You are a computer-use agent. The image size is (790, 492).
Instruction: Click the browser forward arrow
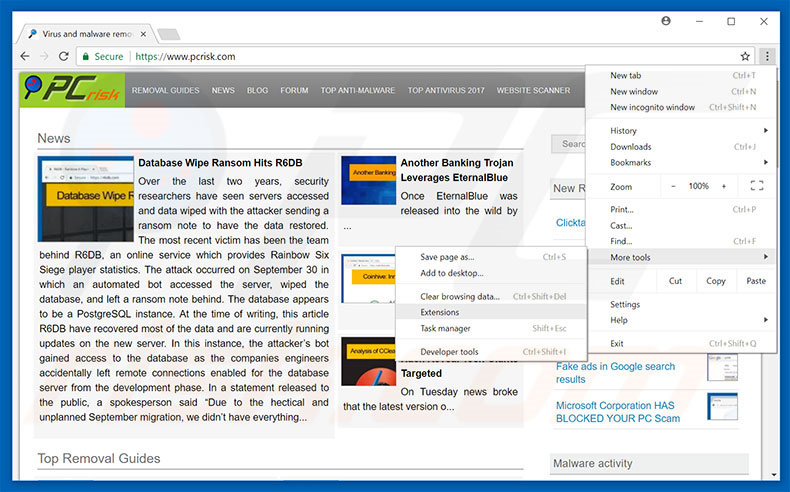click(44, 56)
